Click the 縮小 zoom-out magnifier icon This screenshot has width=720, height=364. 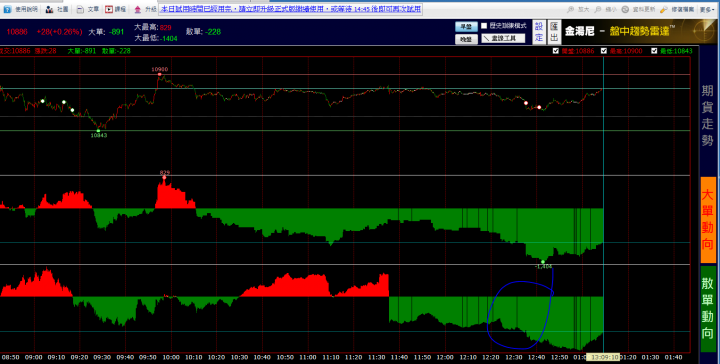tap(598, 9)
